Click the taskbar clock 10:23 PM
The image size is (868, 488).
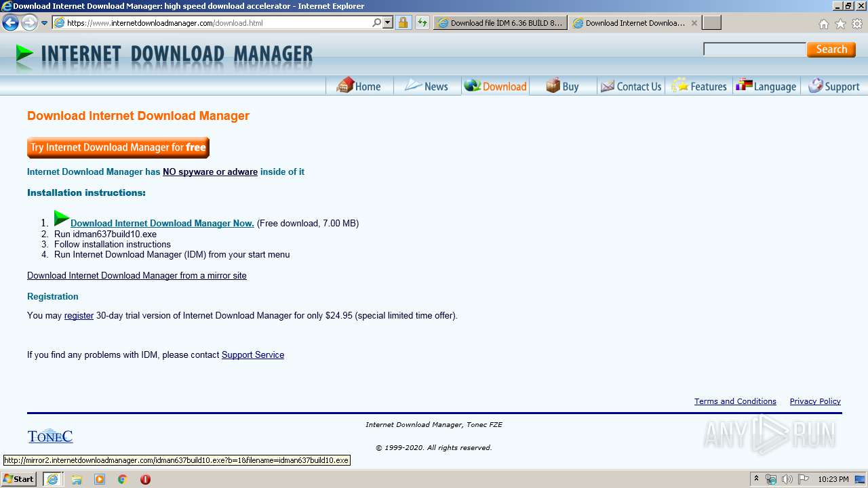point(833,479)
